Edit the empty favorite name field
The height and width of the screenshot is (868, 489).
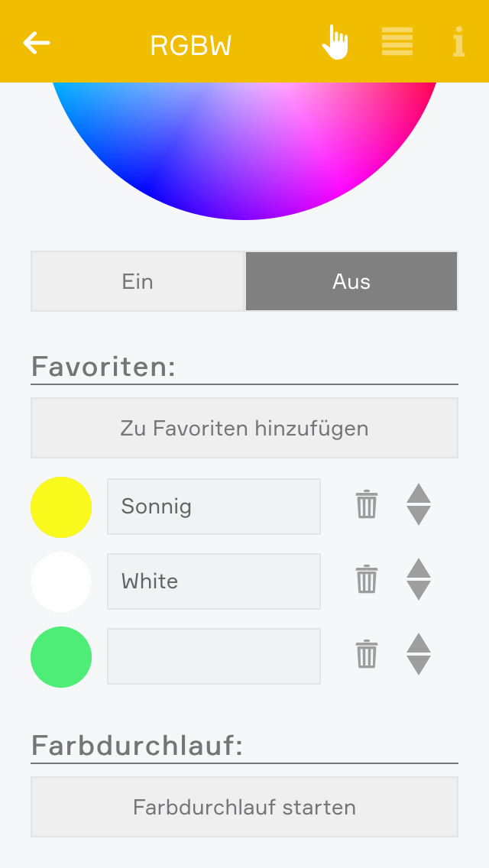[x=214, y=656]
